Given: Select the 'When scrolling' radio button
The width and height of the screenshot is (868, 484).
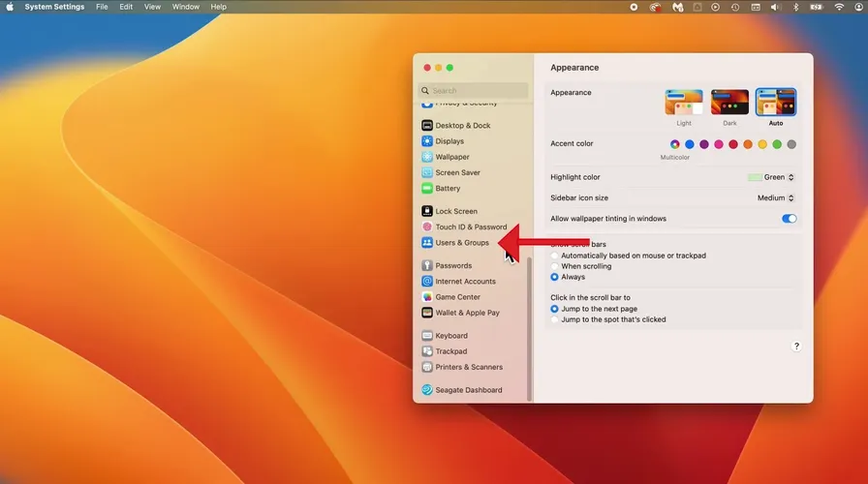Looking at the screenshot, I should pyautogui.click(x=555, y=266).
